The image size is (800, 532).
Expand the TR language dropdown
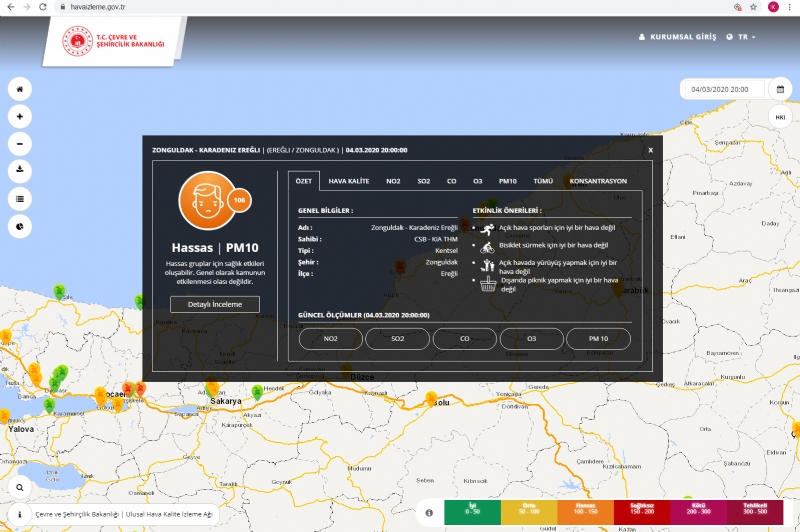pyautogui.click(x=746, y=37)
